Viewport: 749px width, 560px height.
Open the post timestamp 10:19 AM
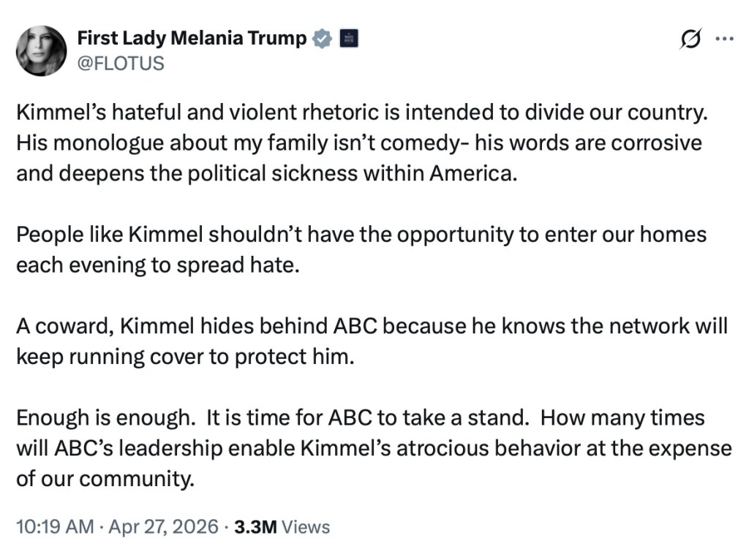point(53,526)
